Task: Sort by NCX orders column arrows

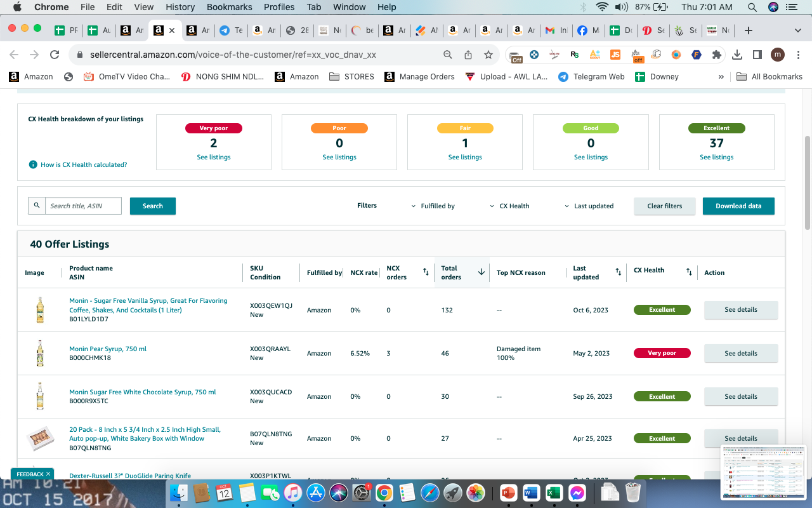Action: point(426,272)
